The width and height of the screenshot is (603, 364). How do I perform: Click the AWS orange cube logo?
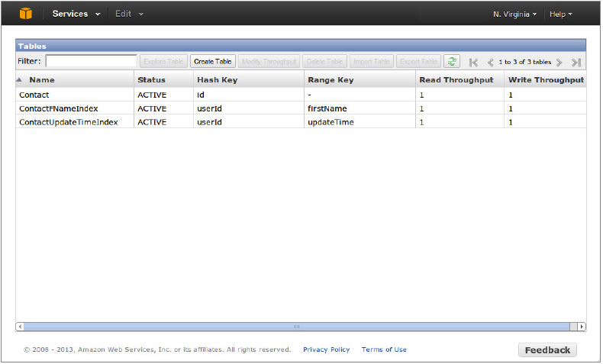[x=26, y=14]
